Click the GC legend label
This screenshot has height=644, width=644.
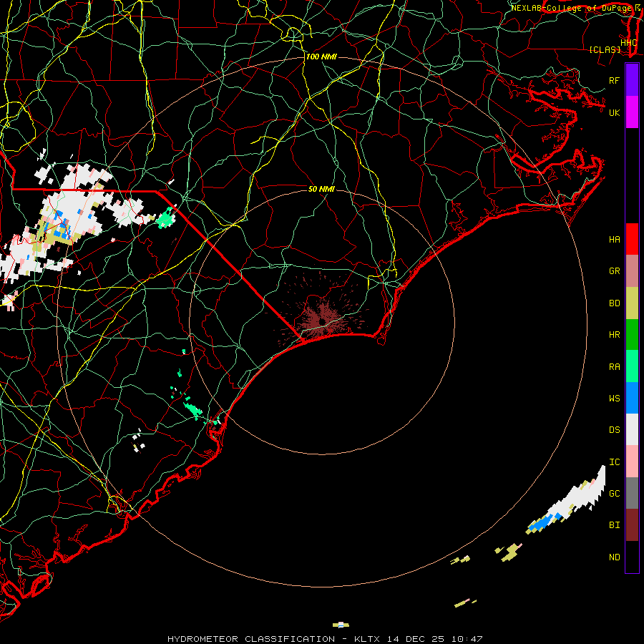coord(614,494)
